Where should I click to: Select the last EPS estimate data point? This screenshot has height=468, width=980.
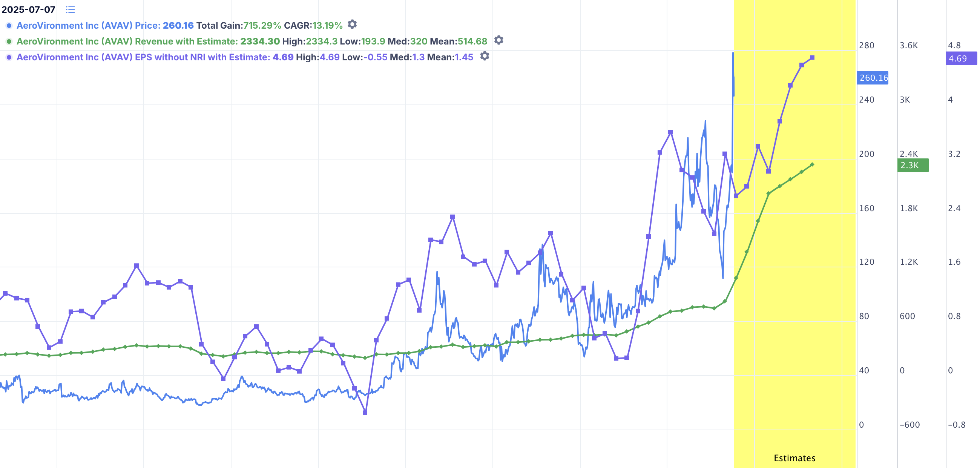tap(812, 58)
